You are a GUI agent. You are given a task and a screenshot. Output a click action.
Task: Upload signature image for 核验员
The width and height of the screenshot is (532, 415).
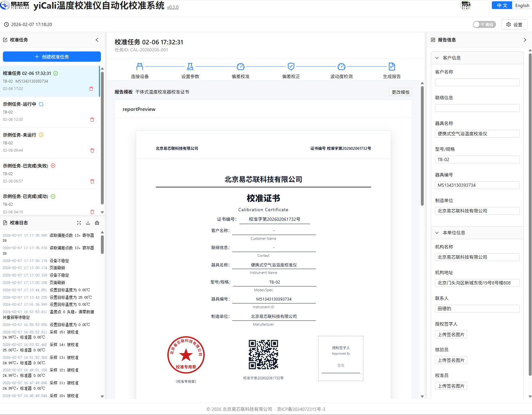[451, 360]
